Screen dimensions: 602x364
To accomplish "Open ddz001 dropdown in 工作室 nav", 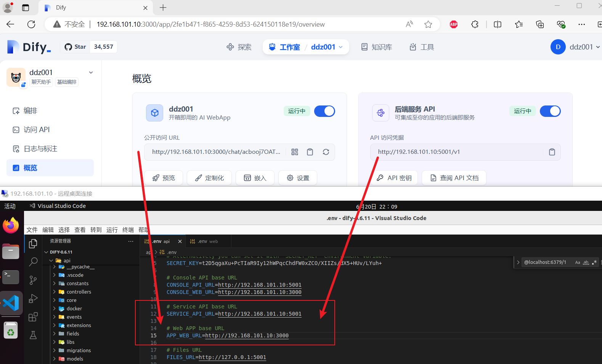I will coord(327,47).
